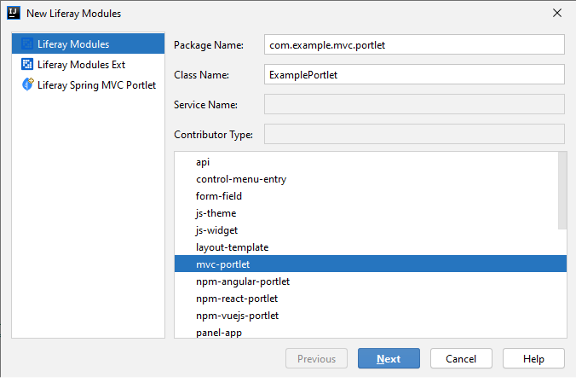Click the Class Name label
The width and height of the screenshot is (576, 378).
coord(201,75)
